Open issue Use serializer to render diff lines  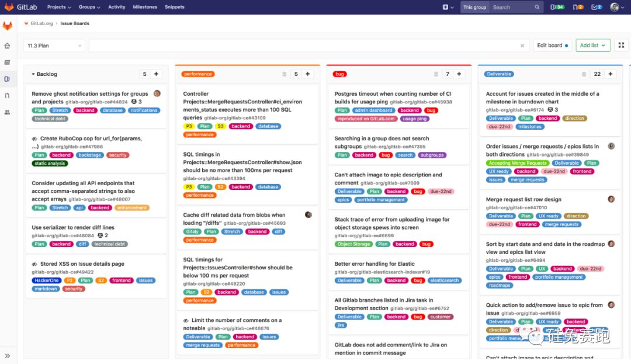73,228
